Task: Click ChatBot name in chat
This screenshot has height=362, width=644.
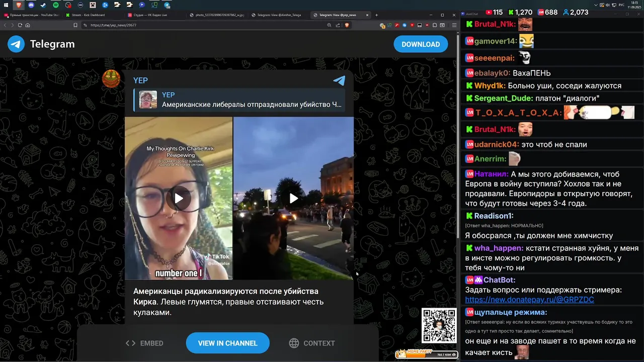Action: point(499,280)
